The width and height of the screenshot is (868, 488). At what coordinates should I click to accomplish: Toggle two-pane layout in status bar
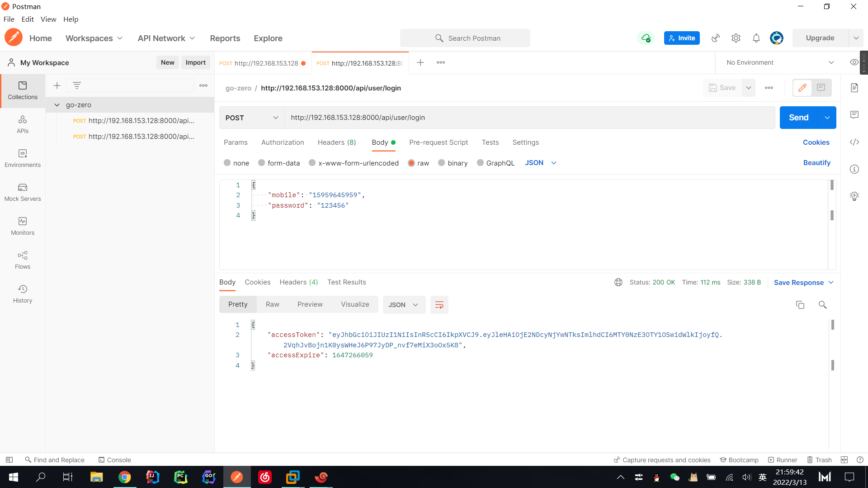coord(844,460)
